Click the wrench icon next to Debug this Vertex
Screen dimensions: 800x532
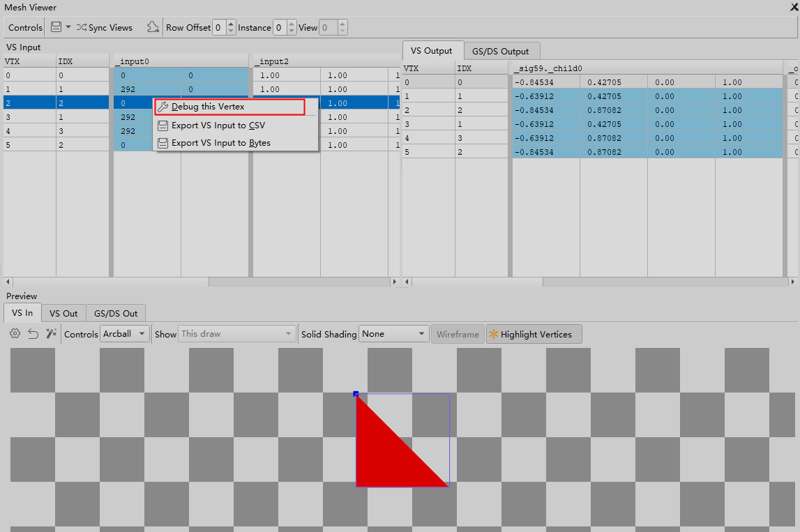tap(164, 107)
